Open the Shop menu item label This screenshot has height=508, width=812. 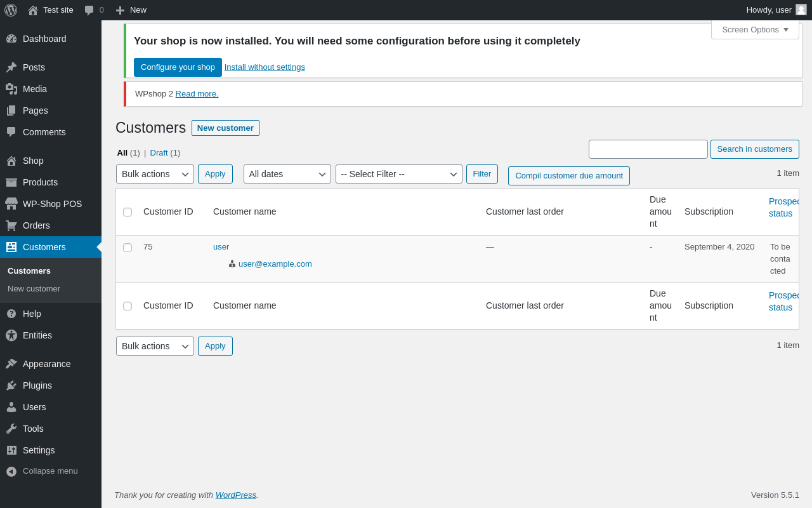click(33, 161)
